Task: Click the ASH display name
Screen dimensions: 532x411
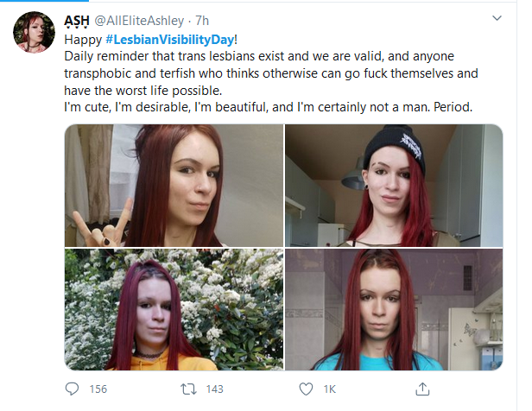Action: 77,21
